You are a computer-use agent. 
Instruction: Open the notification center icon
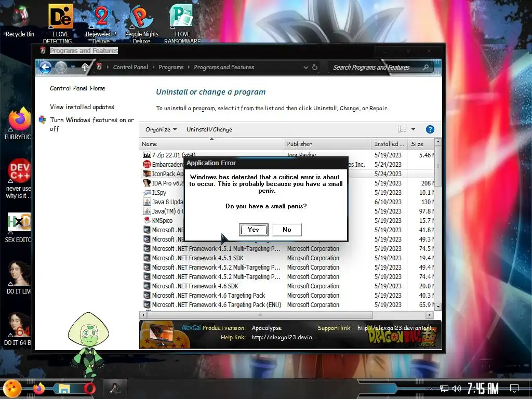(514, 389)
